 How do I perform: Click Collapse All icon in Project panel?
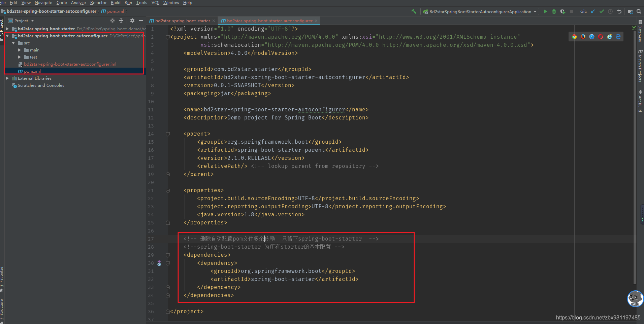(x=121, y=21)
